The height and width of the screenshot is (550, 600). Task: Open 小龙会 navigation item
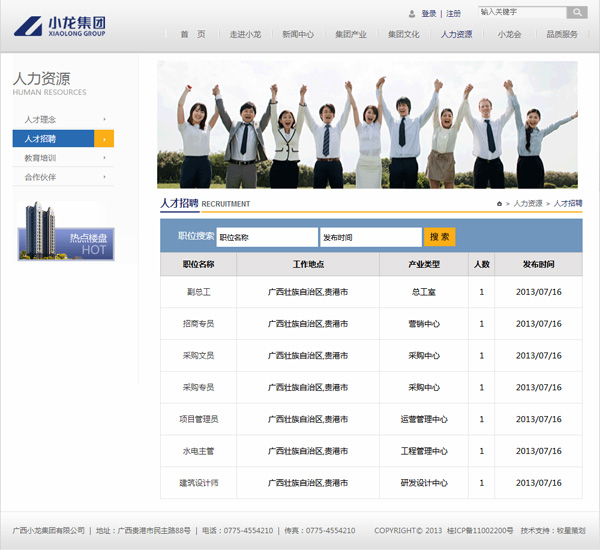[509, 34]
